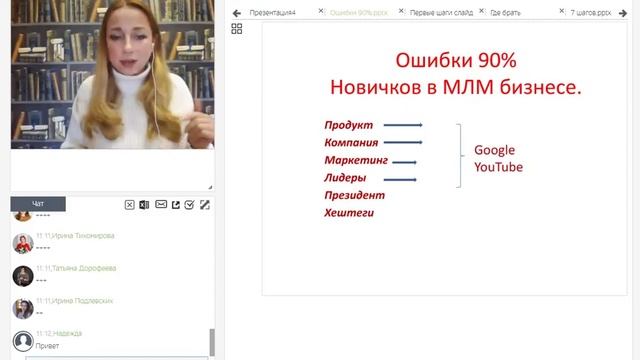Click the clear chat X icon in chat toolbar
The height and width of the screenshot is (360, 640).
129,204
